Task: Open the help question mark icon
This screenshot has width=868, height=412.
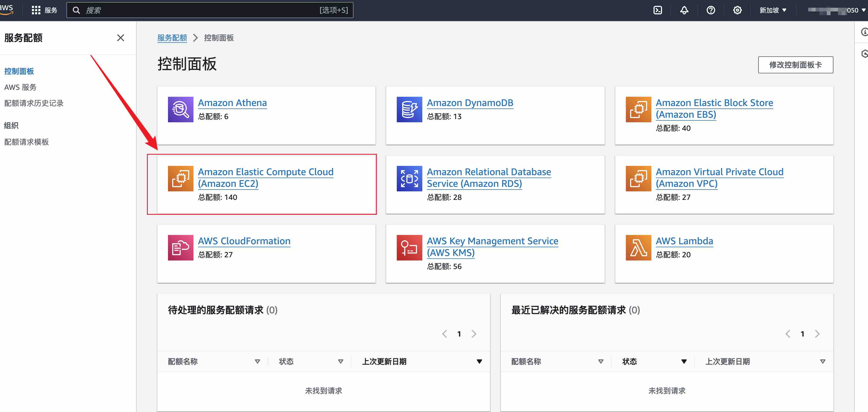Action: click(711, 10)
